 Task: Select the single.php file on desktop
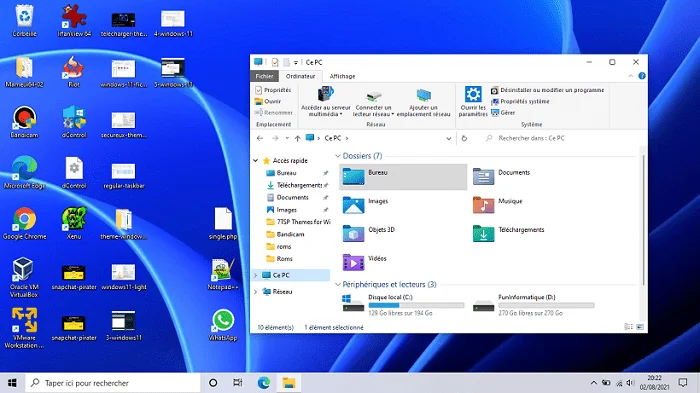(223, 223)
